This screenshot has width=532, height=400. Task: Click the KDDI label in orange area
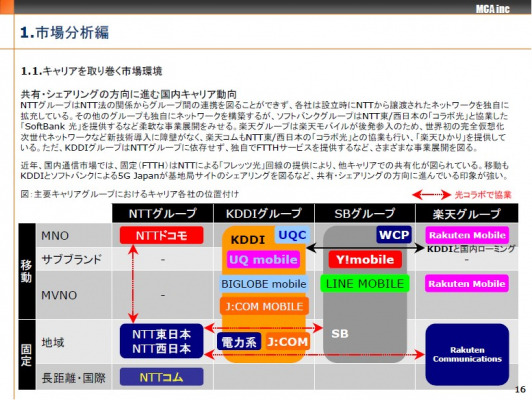click(248, 240)
